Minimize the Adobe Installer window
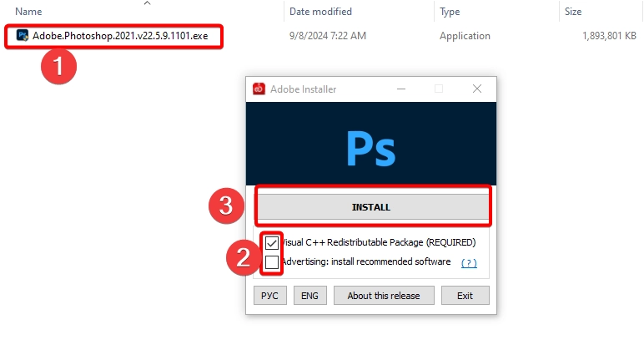Viewport: 644px width, 340px height. click(x=401, y=89)
